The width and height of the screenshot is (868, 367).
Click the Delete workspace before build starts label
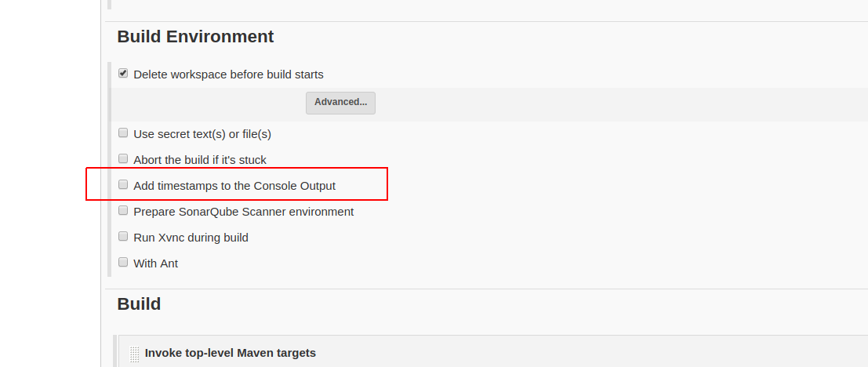coord(228,74)
